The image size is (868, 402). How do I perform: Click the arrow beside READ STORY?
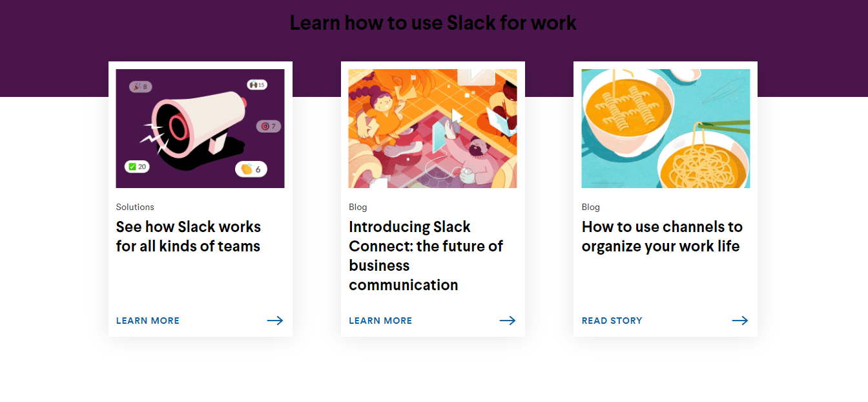click(x=740, y=320)
